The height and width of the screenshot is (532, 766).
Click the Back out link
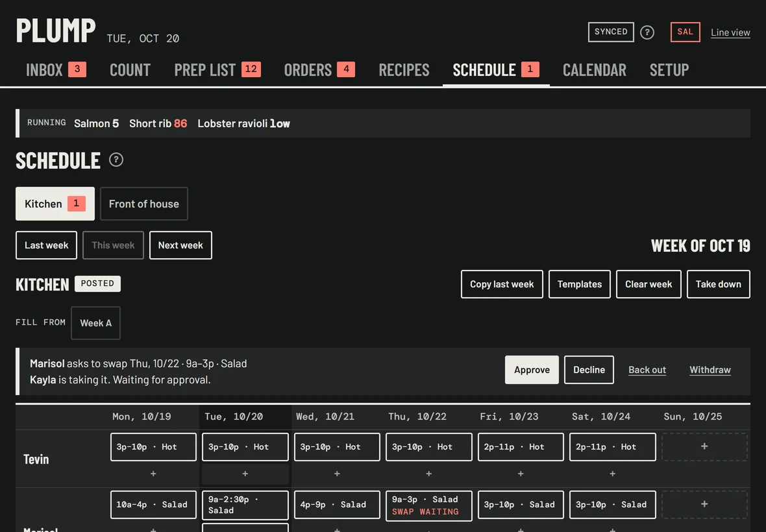(647, 370)
